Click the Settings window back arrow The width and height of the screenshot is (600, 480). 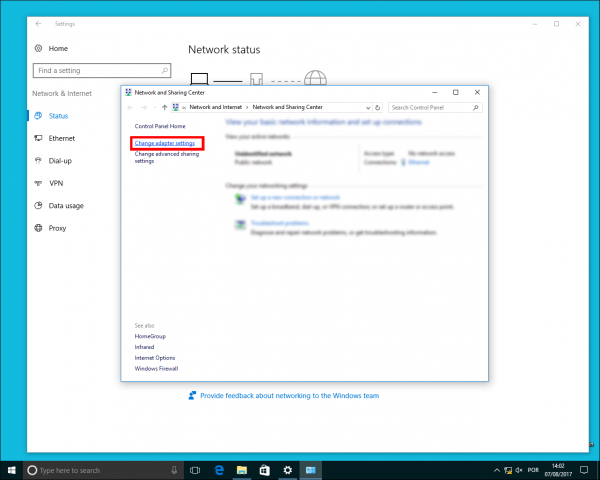point(38,24)
